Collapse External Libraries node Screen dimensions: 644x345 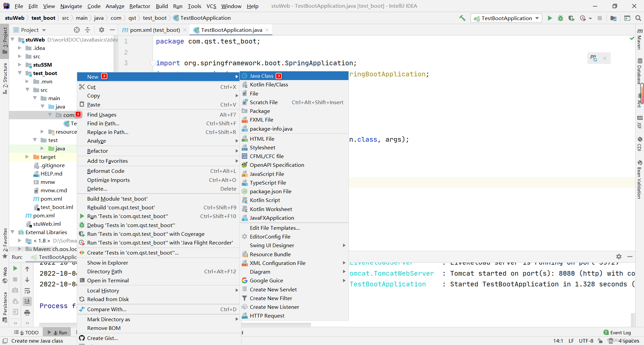13,232
